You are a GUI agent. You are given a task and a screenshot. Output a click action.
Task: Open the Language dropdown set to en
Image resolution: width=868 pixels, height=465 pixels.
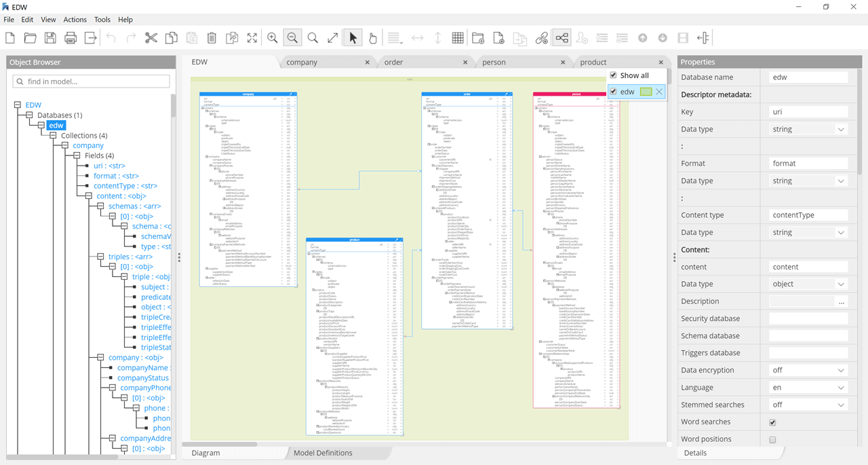840,387
